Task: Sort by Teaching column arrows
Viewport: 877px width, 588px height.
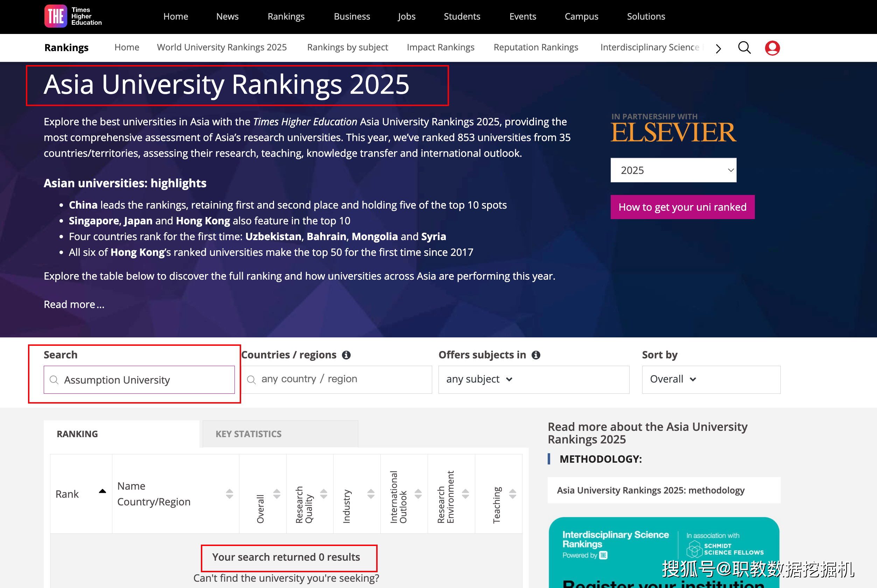Action: click(513, 493)
